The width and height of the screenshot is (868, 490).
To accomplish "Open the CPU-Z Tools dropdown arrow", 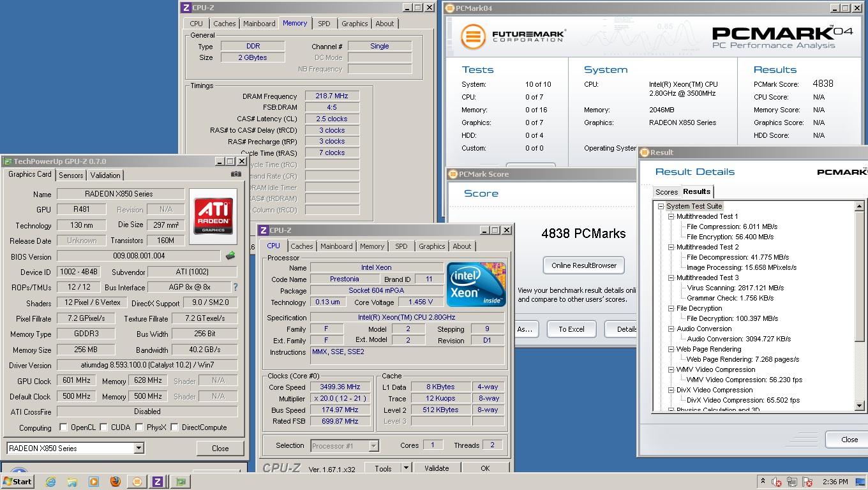I will click(x=406, y=468).
